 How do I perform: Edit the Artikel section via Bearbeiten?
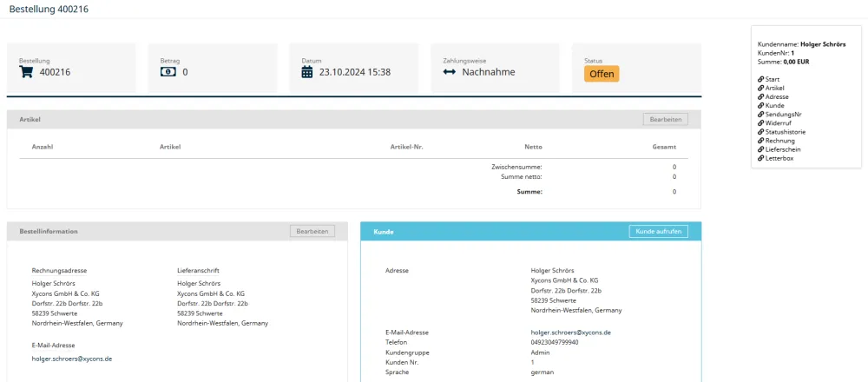[666, 119]
